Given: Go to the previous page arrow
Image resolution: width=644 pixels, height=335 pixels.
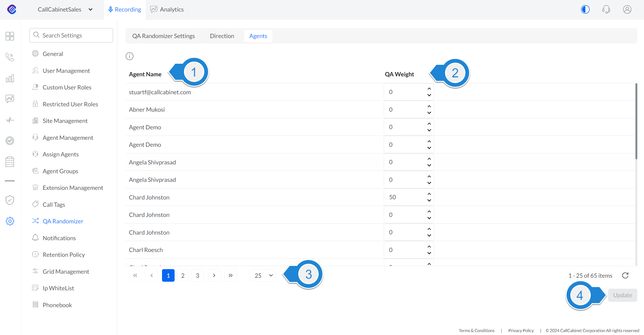Looking at the screenshot, I should [x=152, y=276].
